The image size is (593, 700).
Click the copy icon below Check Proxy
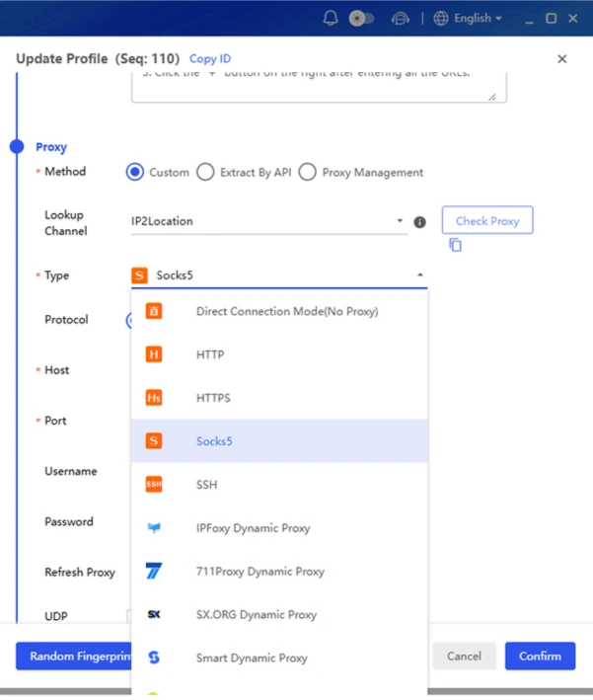455,245
